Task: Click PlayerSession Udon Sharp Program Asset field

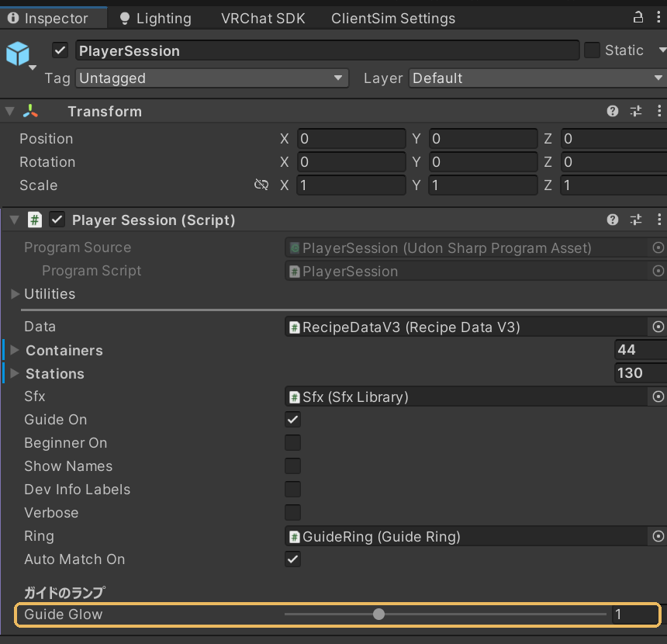Action: point(466,248)
